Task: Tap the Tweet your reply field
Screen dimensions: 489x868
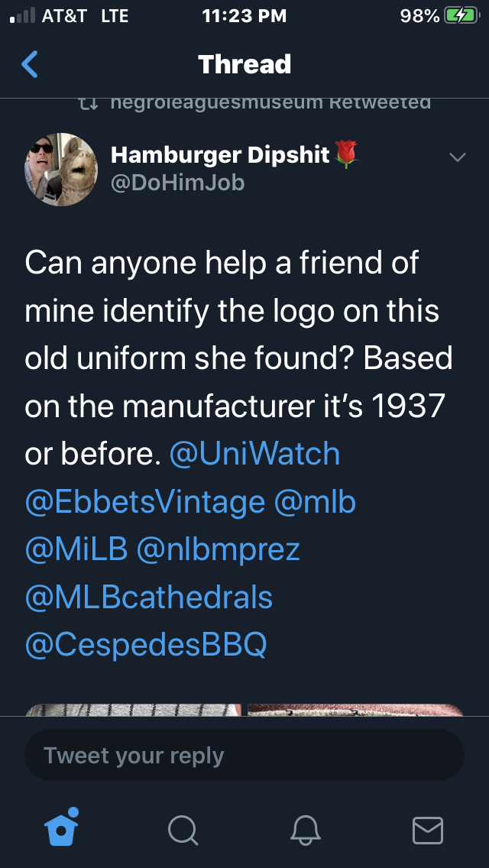Action: [x=244, y=755]
